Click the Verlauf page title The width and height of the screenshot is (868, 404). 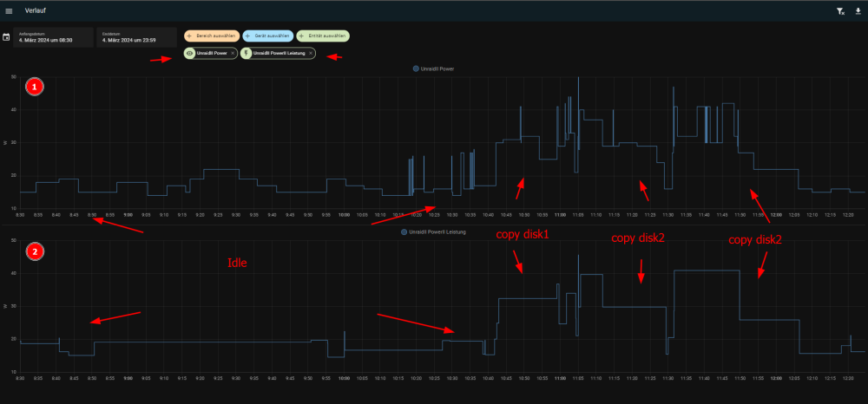coord(35,11)
